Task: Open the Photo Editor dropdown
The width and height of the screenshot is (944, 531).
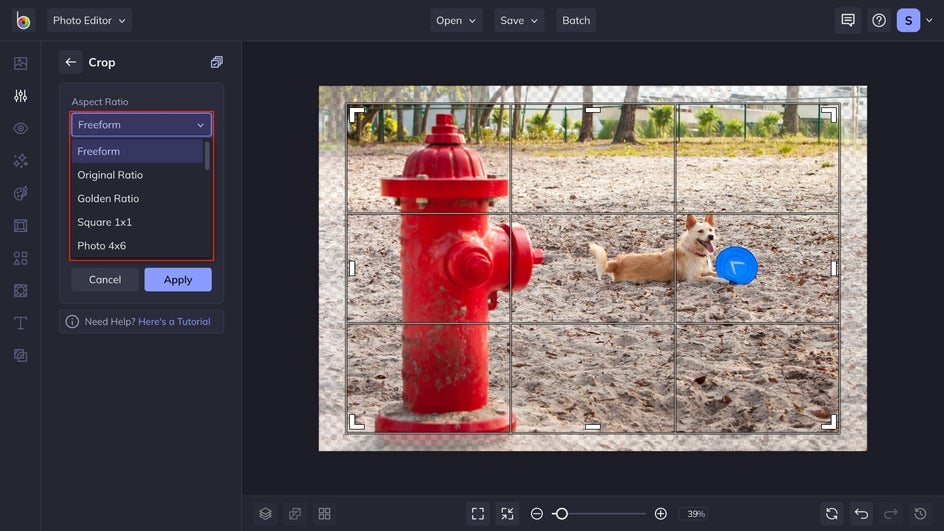Action: pyautogui.click(x=89, y=20)
